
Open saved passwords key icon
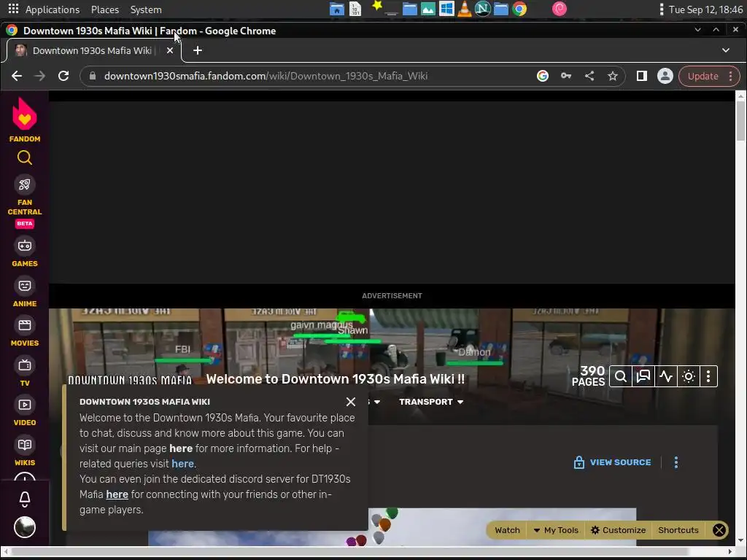(x=566, y=76)
